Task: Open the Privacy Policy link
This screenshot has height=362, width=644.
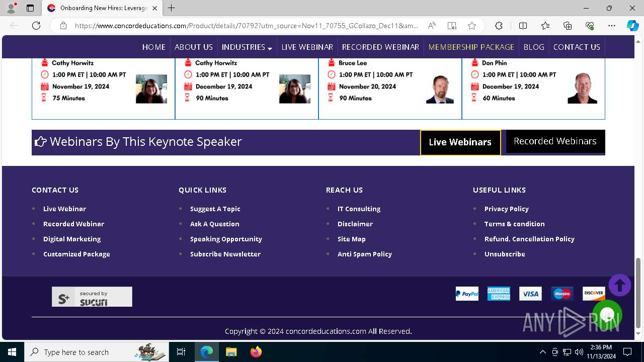Action: [506, 209]
